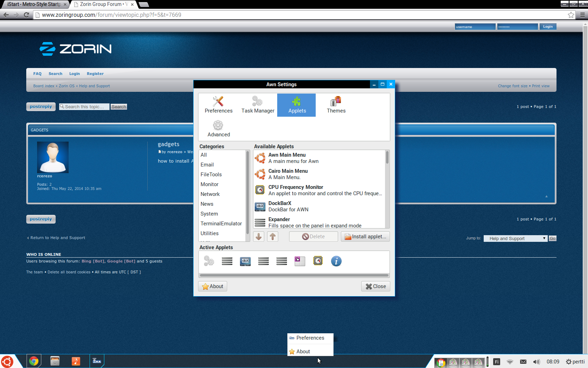Move applet up with the arrow button
Screen dimensions: 588x368
click(x=273, y=237)
